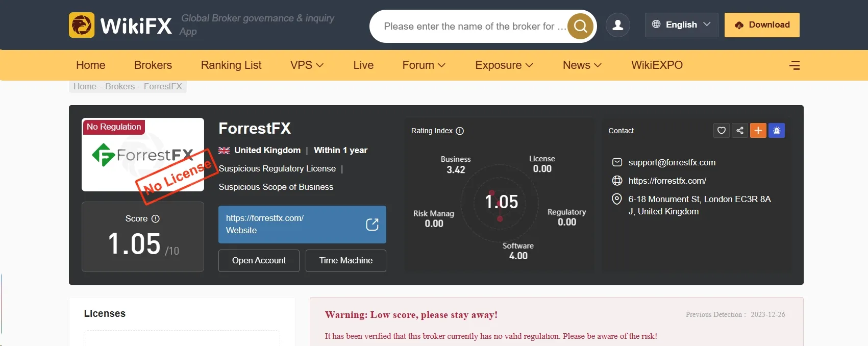Screen dimensions: 868x346
Task: Click the ForrestFX broker title
Action: click(255, 129)
